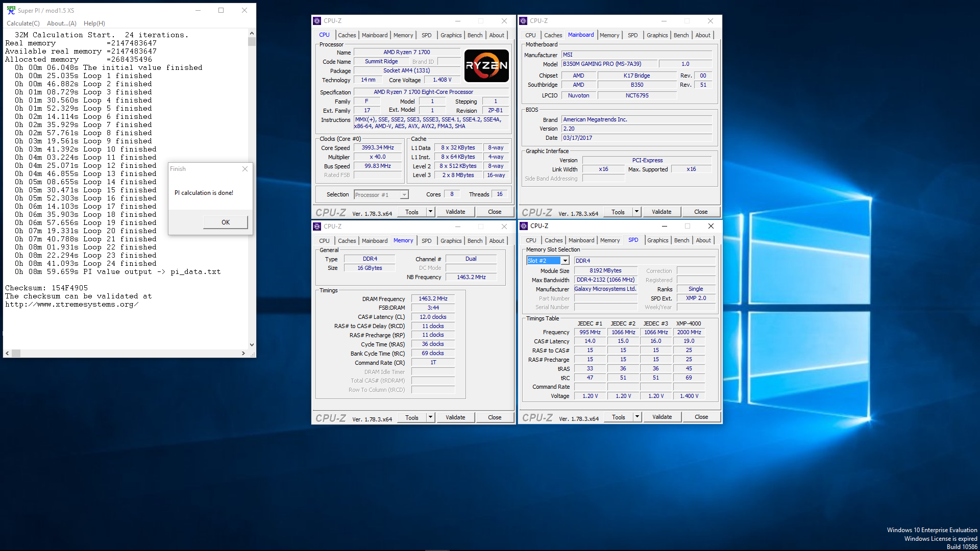The height and width of the screenshot is (551, 980).
Task: Expand Tools dropdown arrow in CPU window
Action: point(430,212)
